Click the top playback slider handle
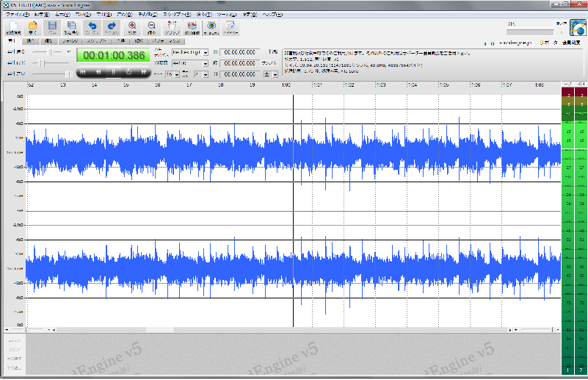 pyautogui.click(x=50, y=51)
